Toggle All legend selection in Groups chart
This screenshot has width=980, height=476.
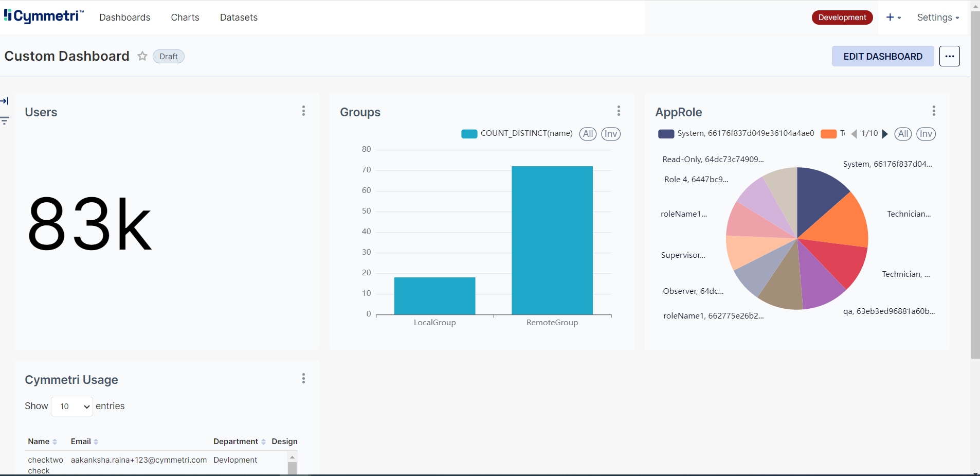point(588,134)
